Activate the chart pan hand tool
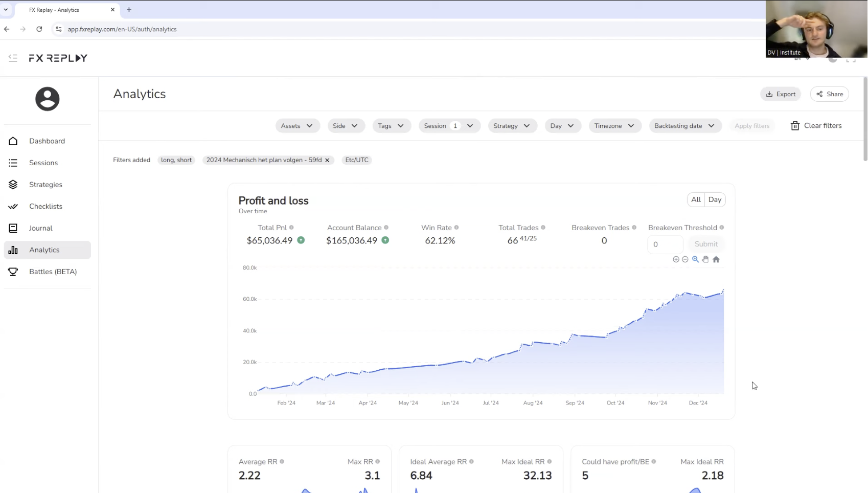Viewport: 868px width, 493px height. tap(705, 259)
